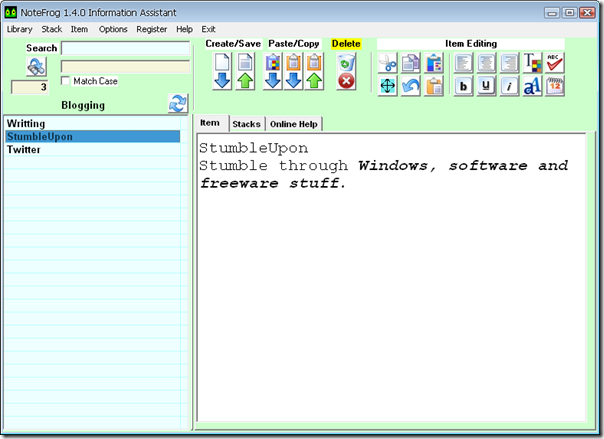Open text color tool icon
Image resolution: width=604 pixels, height=439 pixels.
[x=532, y=63]
